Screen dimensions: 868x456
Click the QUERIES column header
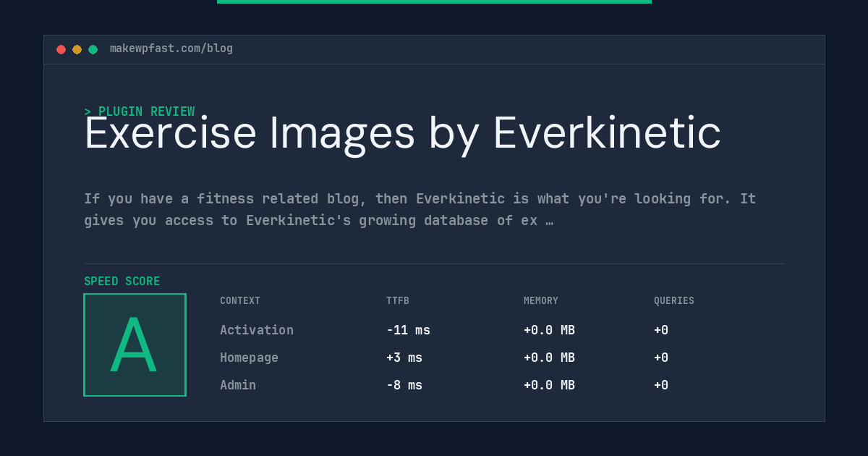point(674,301)
